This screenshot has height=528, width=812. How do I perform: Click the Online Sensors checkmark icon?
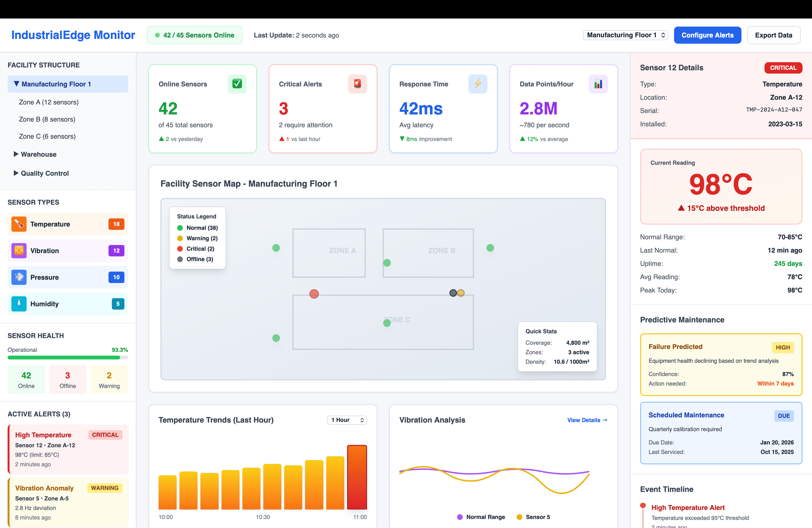pyautogui.click(x=237, y=84)
